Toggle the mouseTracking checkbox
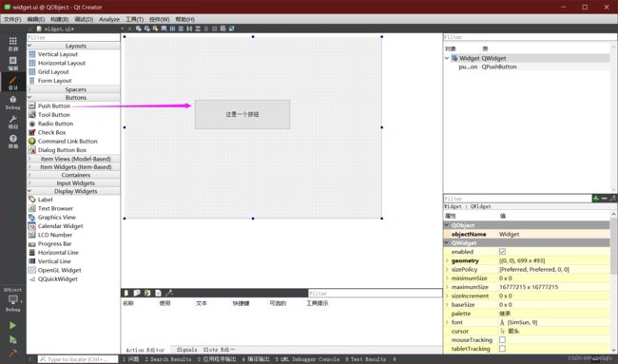This screenshot has height=364, width=618. coord(502,339)
